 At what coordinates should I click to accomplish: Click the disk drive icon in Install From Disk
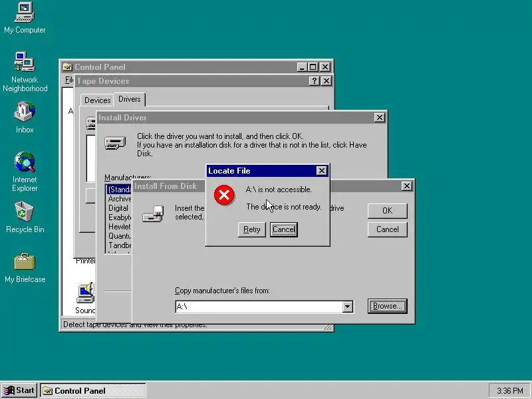153,213
